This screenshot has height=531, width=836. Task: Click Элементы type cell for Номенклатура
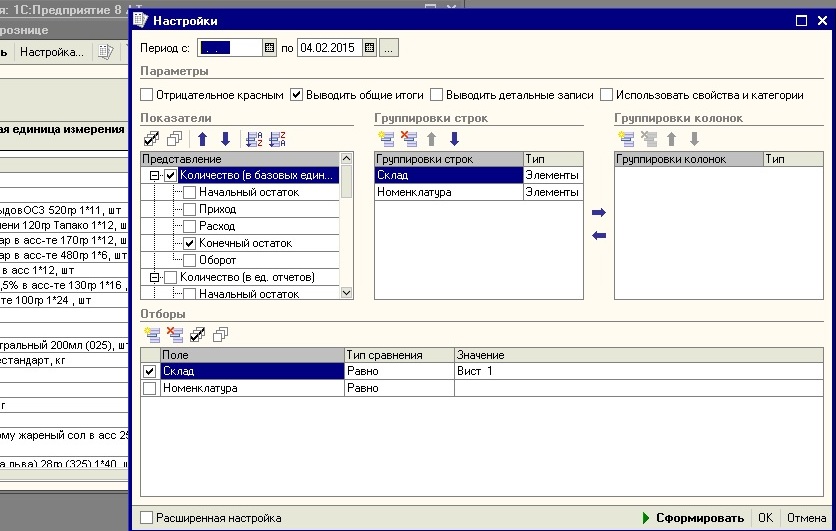point(553,192)
